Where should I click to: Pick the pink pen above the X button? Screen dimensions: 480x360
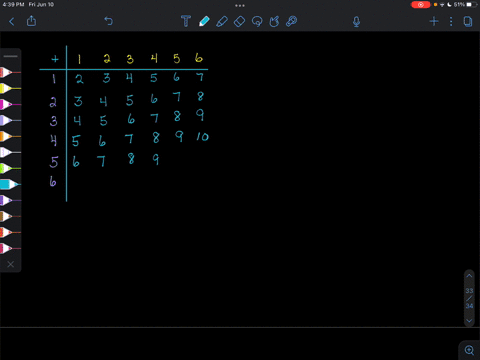10,248
